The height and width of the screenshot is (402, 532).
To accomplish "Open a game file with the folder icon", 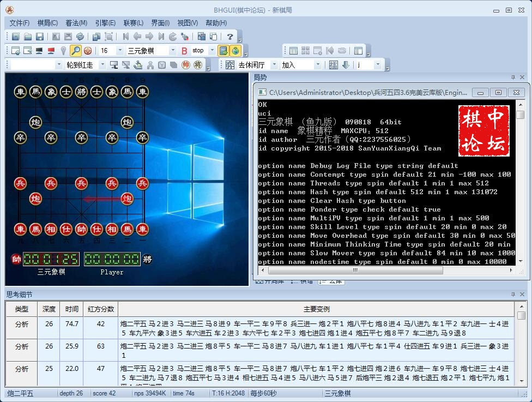I will [28, 37].
